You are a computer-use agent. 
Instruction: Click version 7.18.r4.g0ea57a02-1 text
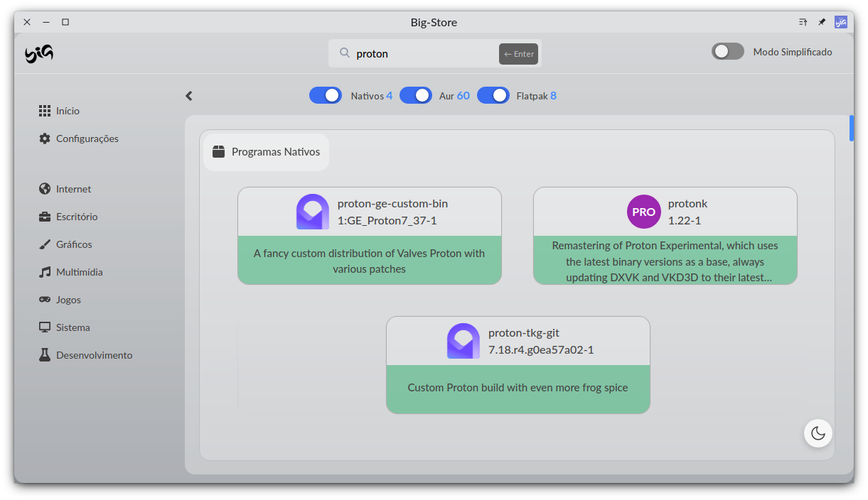tap(541, 350)
